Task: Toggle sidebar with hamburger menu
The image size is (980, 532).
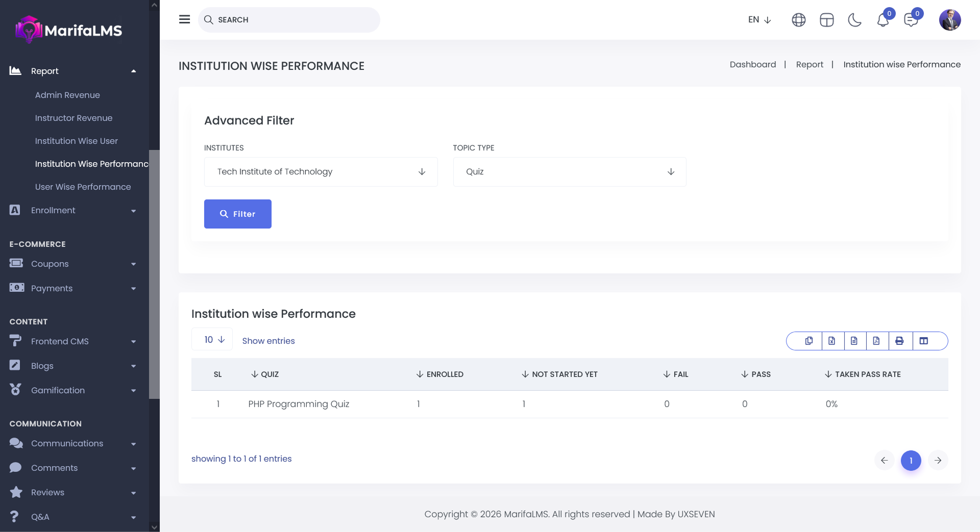Action: pyautogui.click(x=184, y=19)
